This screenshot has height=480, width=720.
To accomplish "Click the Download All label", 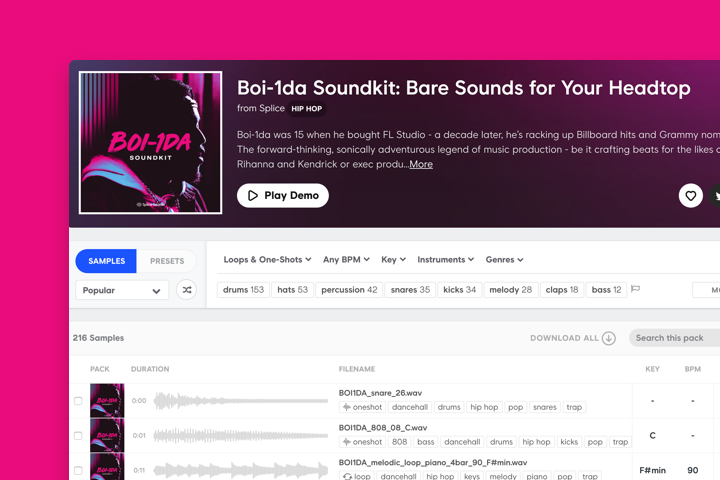I will [x=564, y=338].
